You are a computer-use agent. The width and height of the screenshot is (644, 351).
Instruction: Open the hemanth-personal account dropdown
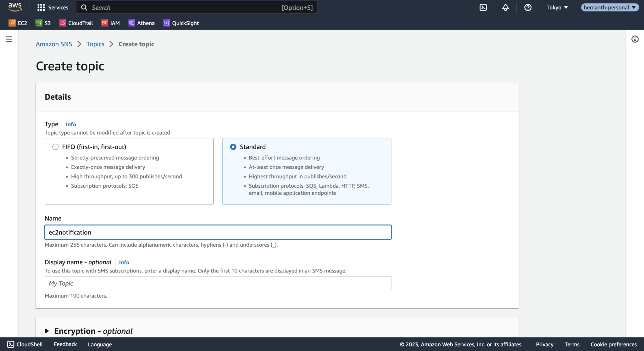609,7
